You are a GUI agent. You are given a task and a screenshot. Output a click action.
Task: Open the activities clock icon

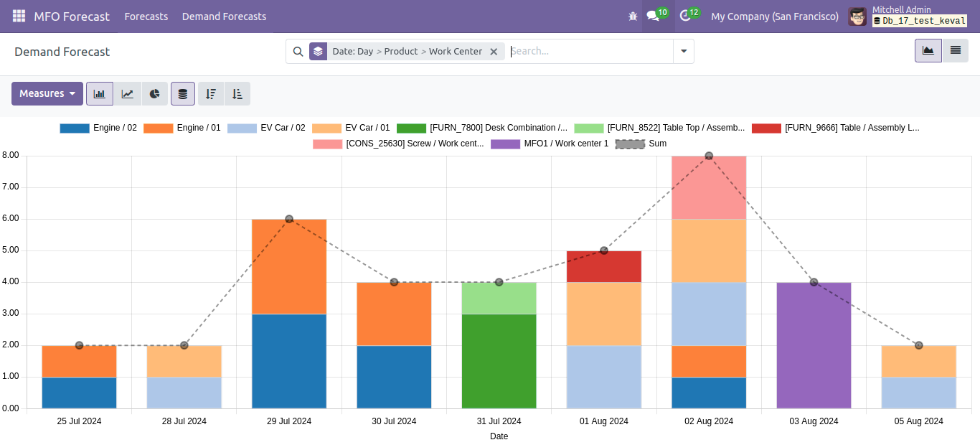pos(685,16)
